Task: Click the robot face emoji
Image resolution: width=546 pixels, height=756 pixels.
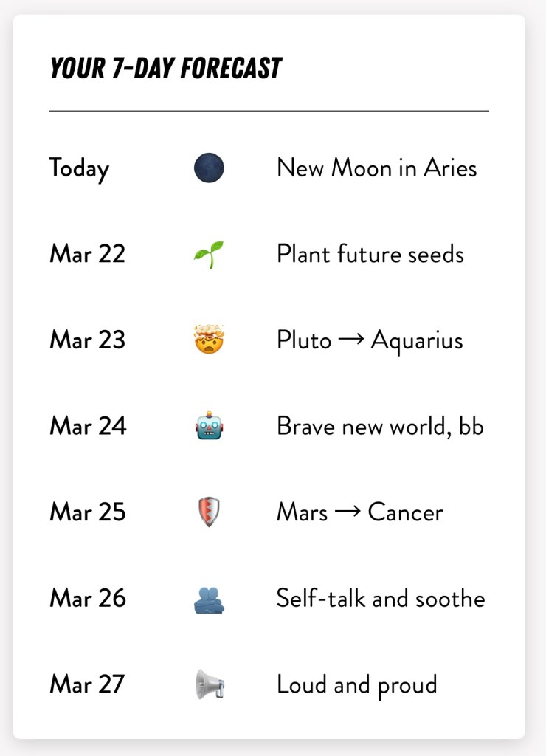Action: 209,426
